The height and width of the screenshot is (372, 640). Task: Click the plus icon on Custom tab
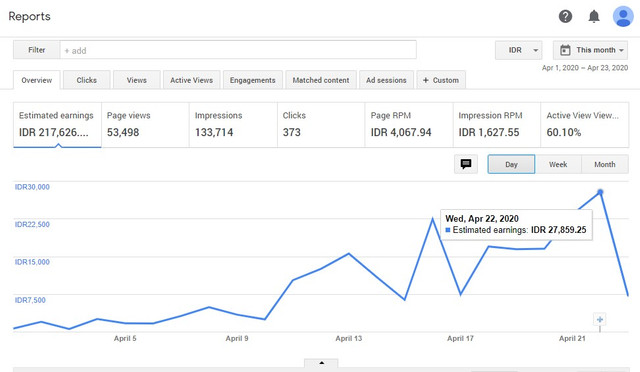click(x=426, y=80)
